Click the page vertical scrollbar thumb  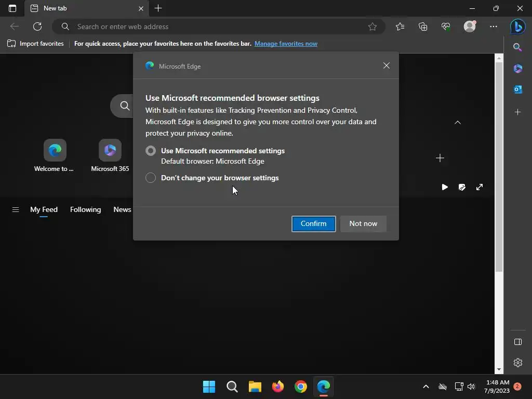(499, 166)
